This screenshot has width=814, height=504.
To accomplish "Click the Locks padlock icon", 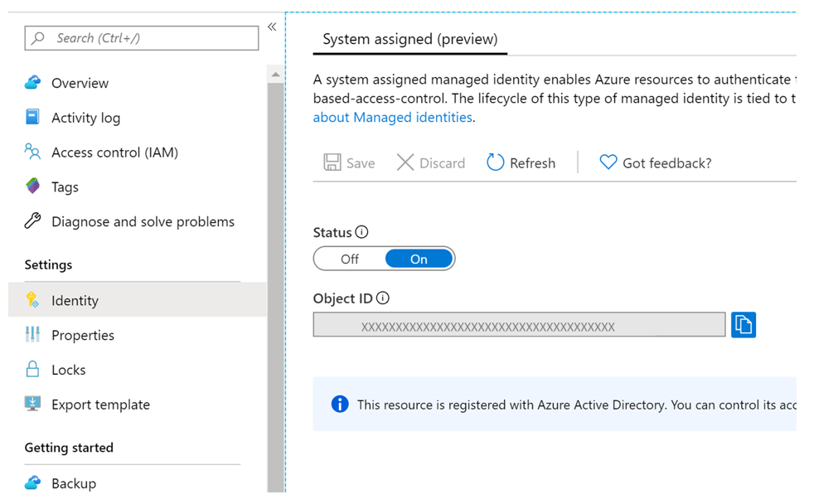I will coord(33,370).
